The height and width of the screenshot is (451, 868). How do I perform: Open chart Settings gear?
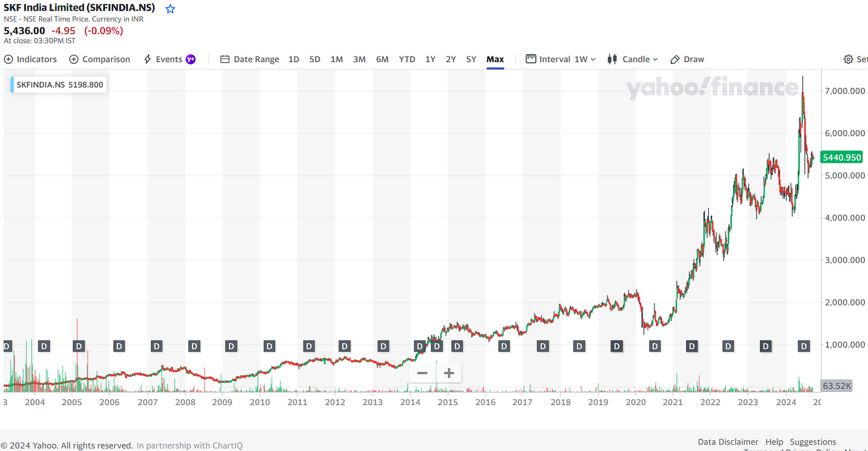point(848,59)
